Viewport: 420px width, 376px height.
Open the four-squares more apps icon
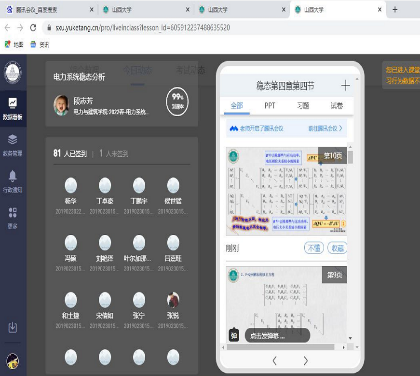pyautogui.click(x=13, y=217)
